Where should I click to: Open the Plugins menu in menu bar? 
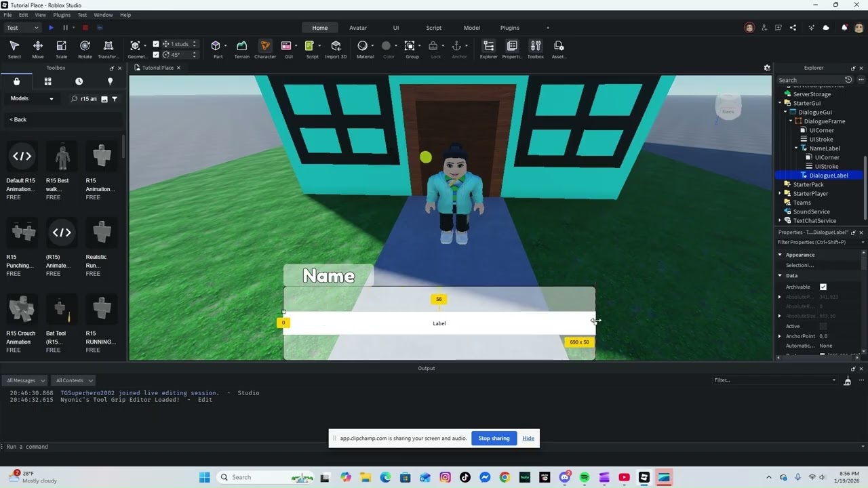62,15
